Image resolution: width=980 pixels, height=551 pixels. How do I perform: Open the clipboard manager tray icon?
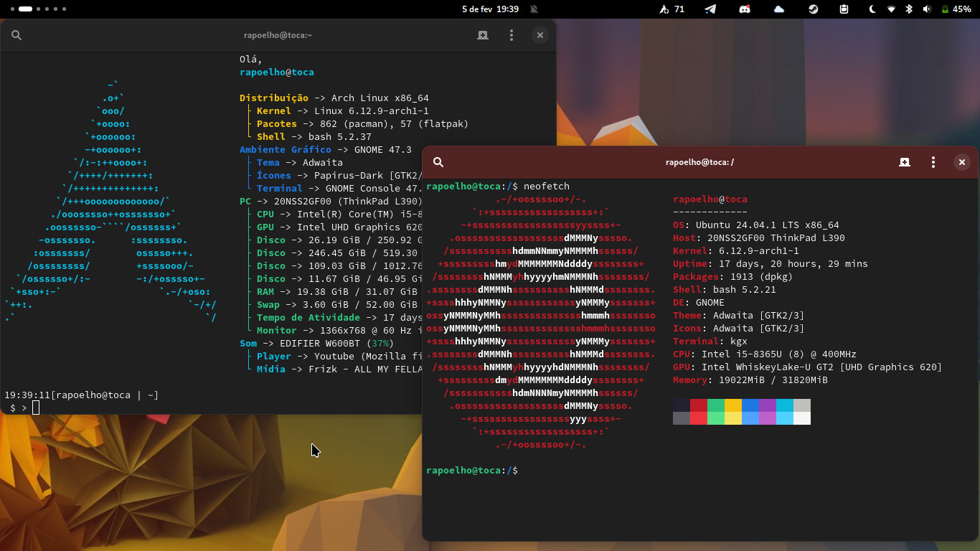(844, 9)
